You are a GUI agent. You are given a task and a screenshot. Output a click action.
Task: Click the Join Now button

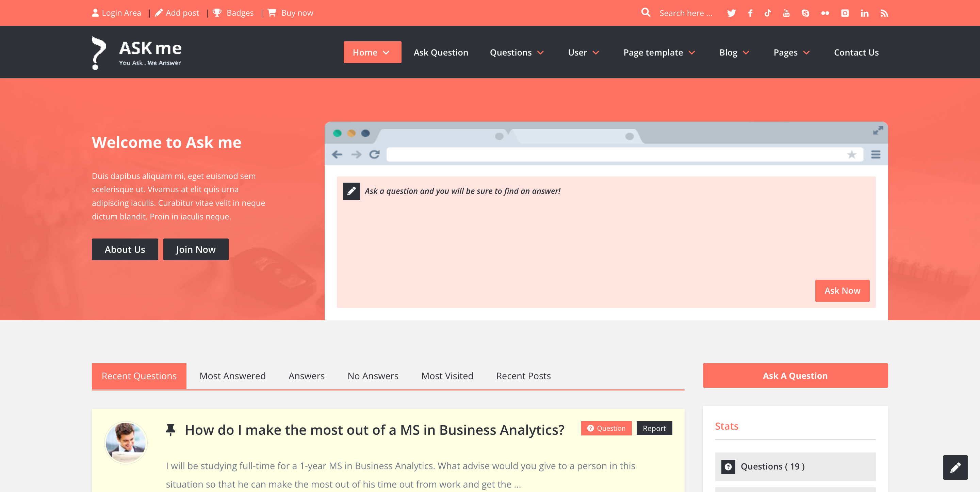(x=196, y=249)
